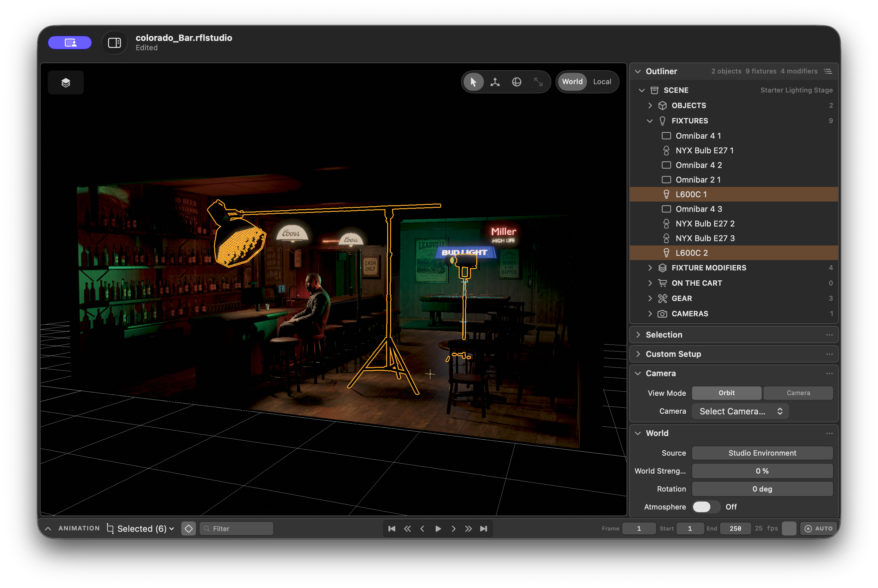Click the Studio Environment source button
878x588 pixels.
tap(762, 453)
